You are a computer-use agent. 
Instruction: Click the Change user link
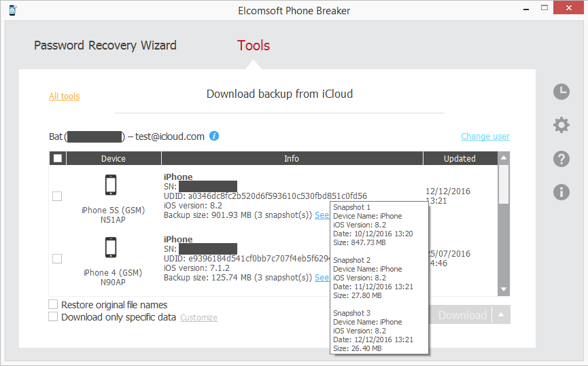pyautogui.click(x=485, y=136)
